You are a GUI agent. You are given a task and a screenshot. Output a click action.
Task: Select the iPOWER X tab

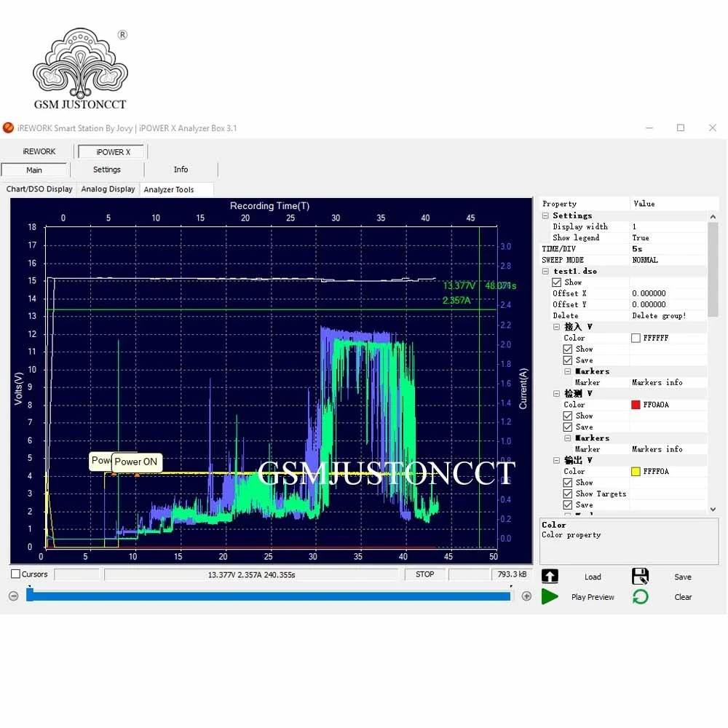[113, 152]
